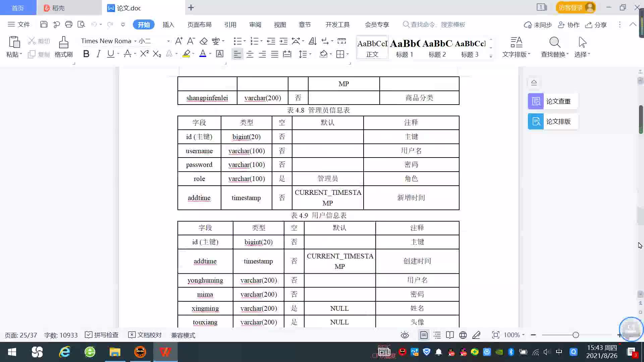Switch to the 页面布局 ribbon tab
644x362 pixels.
[x=199, y=25]
